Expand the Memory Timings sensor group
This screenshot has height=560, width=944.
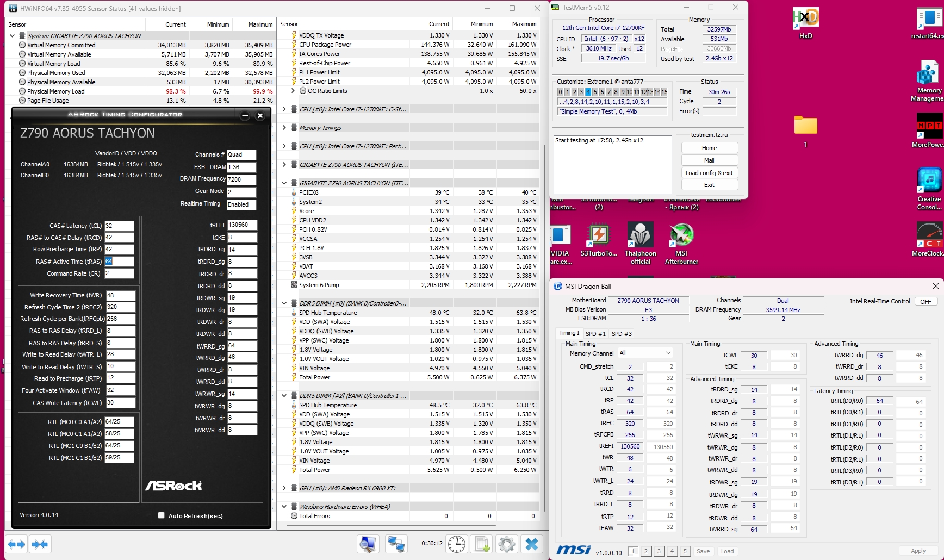pos(284,128)
